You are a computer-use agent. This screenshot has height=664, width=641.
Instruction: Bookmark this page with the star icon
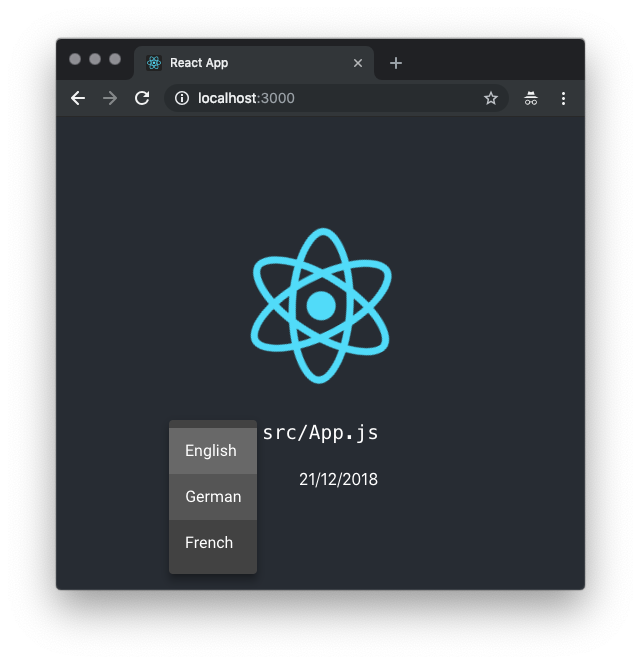point(491,98)
